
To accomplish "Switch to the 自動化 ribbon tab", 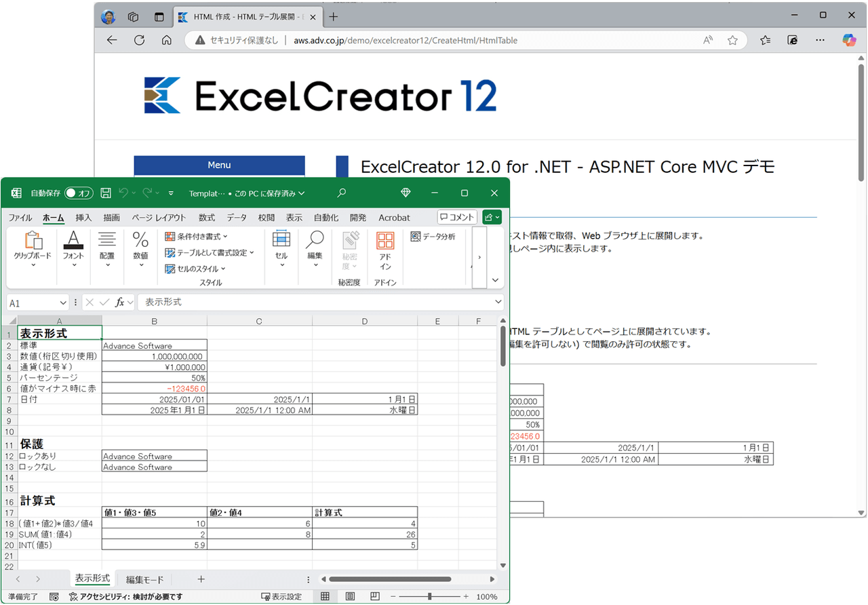I will pyautogui.click(x=325, y=218).
